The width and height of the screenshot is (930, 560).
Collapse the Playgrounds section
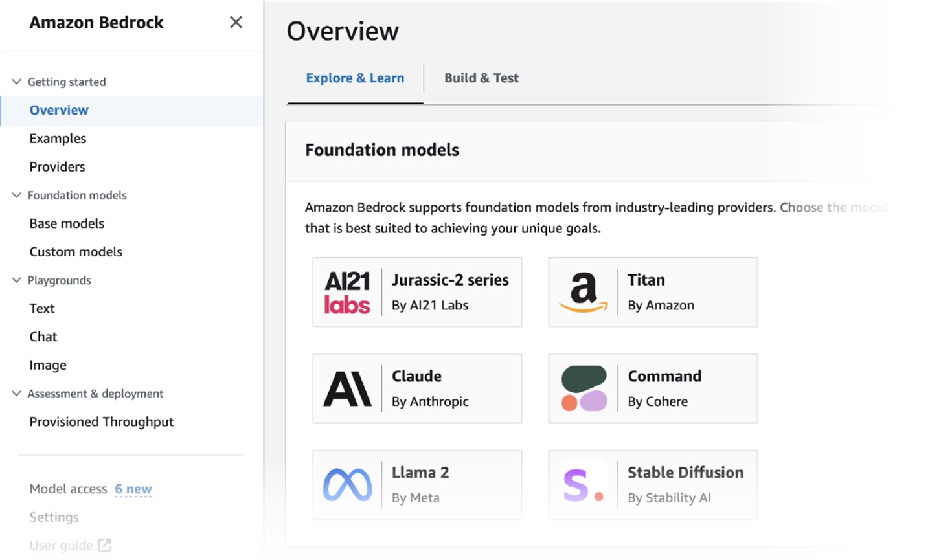click(17, 280)
